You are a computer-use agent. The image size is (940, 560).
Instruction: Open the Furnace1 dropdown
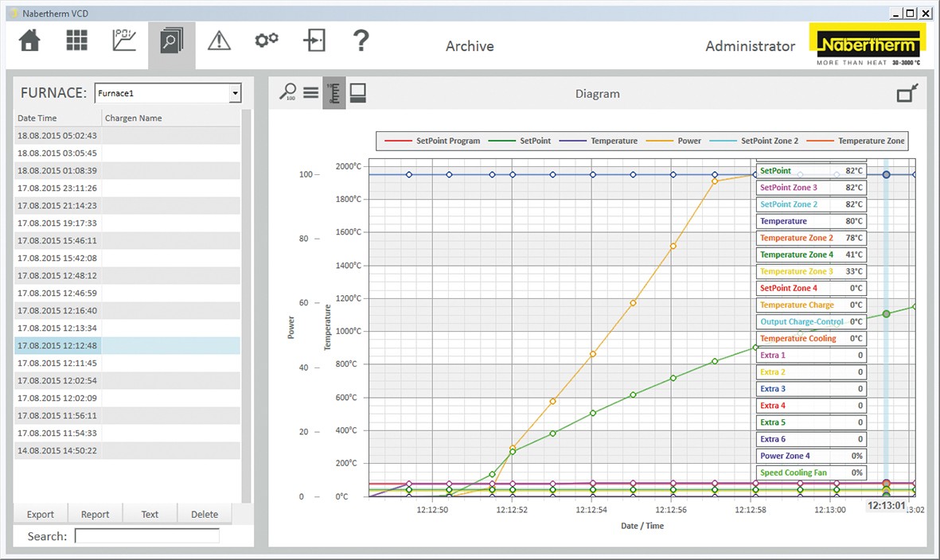click(x=235, y=93)
